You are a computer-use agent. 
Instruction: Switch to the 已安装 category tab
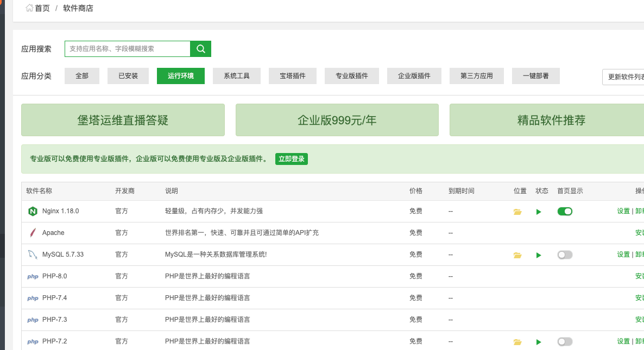[x=128, y=76]
